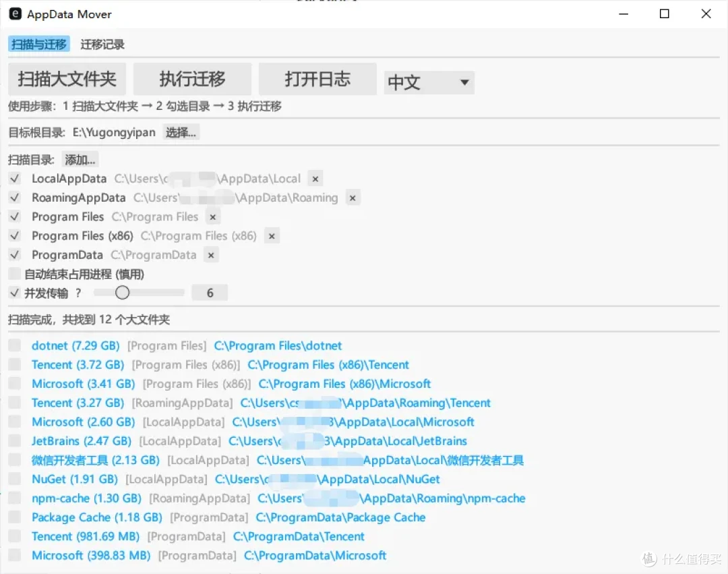Check the Microsoft (2.60 GB) folder
The height and width of the screenshot is (574, 728).
click(x=15, y=421)
